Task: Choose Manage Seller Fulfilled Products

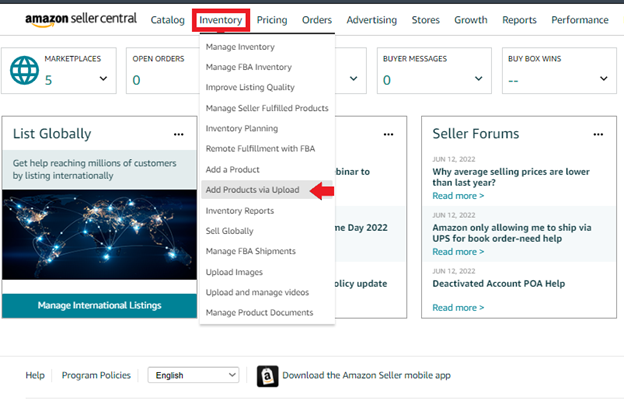Action: coord(267,108)
